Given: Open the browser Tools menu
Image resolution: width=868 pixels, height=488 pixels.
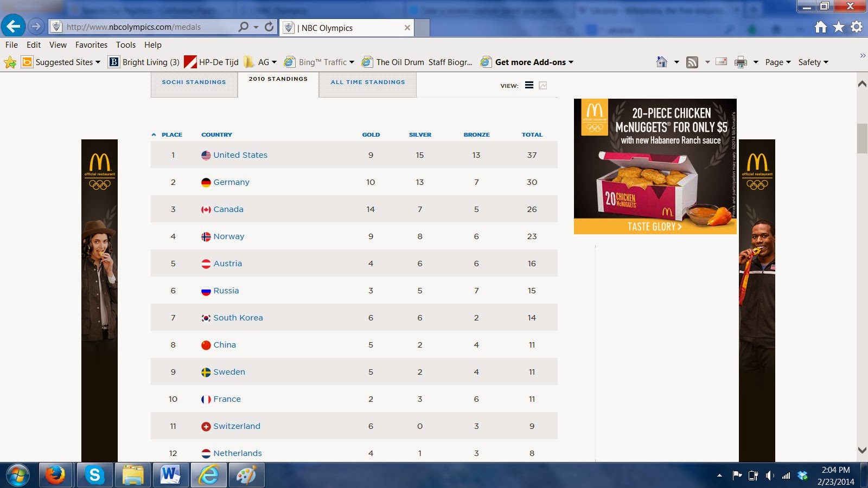Looking at the screenshot, I should click(126, 45).
